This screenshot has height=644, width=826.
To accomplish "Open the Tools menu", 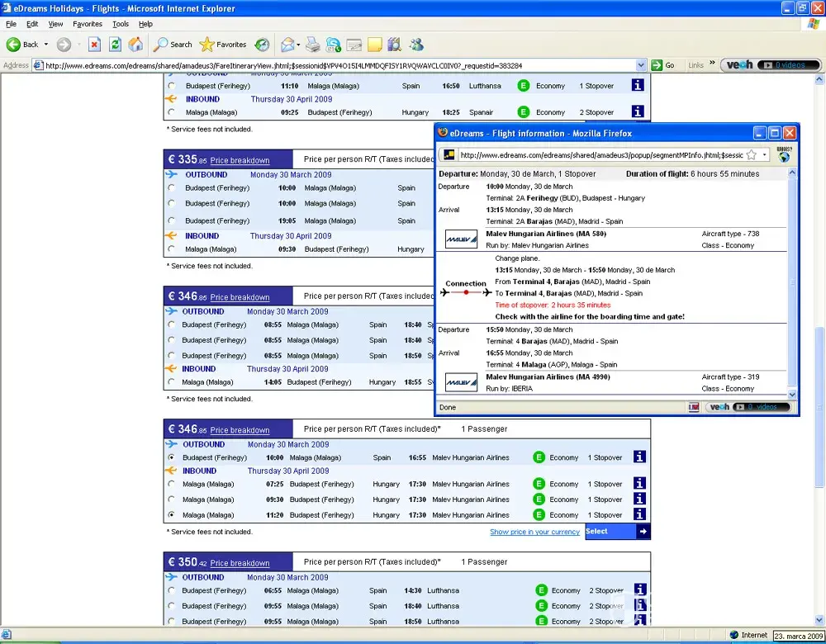I will (121, 24).
